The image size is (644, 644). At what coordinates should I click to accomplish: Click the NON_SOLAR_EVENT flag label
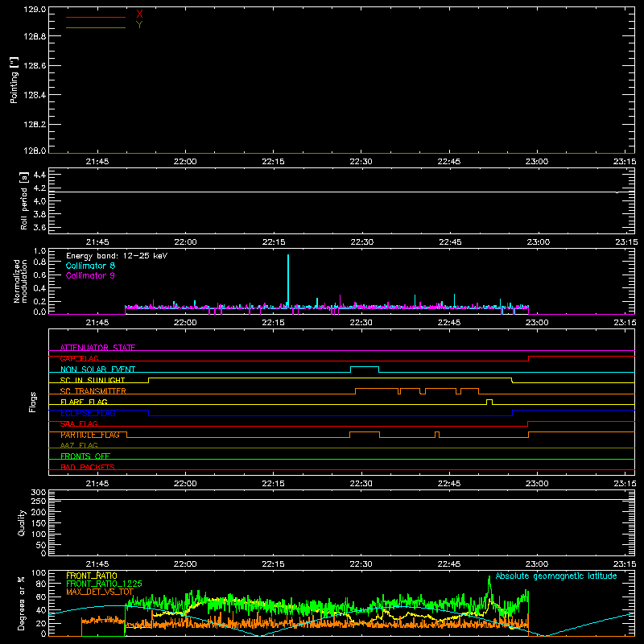point(97,369)
